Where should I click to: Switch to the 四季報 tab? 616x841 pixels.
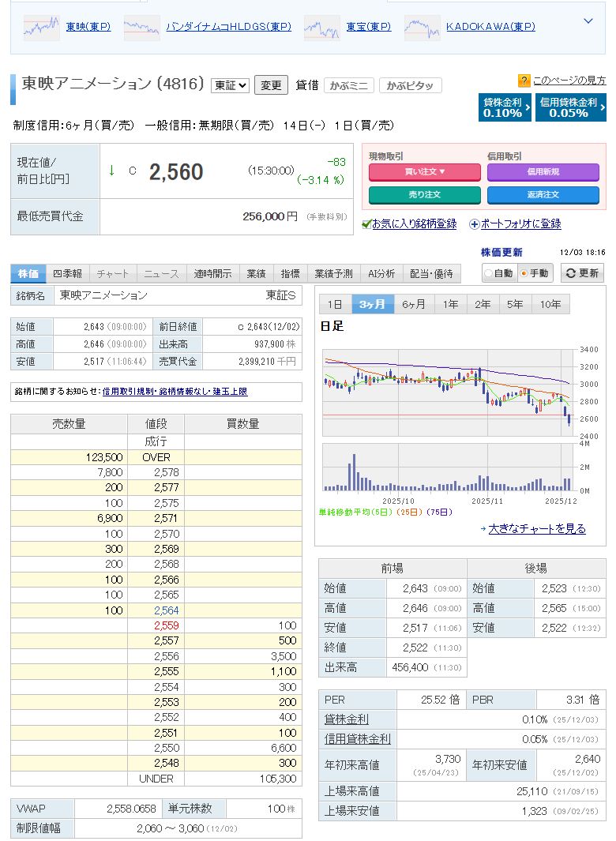click(67, 274)
